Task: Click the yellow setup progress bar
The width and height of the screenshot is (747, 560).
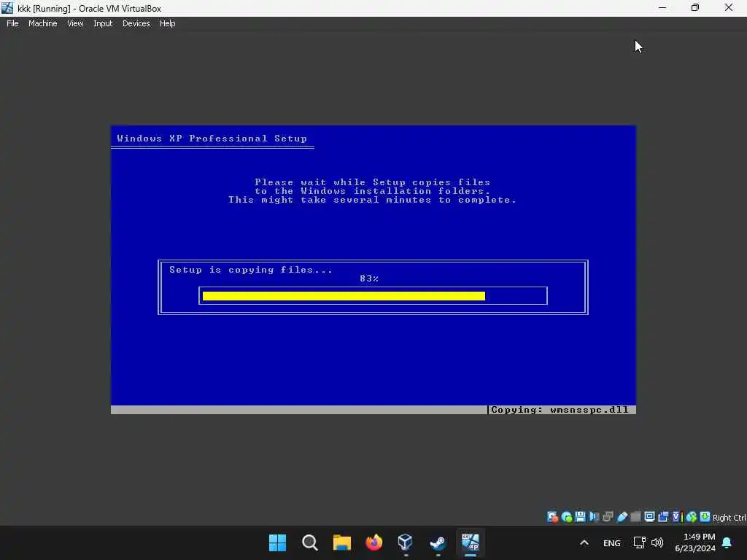Action: tap(344, 296)
